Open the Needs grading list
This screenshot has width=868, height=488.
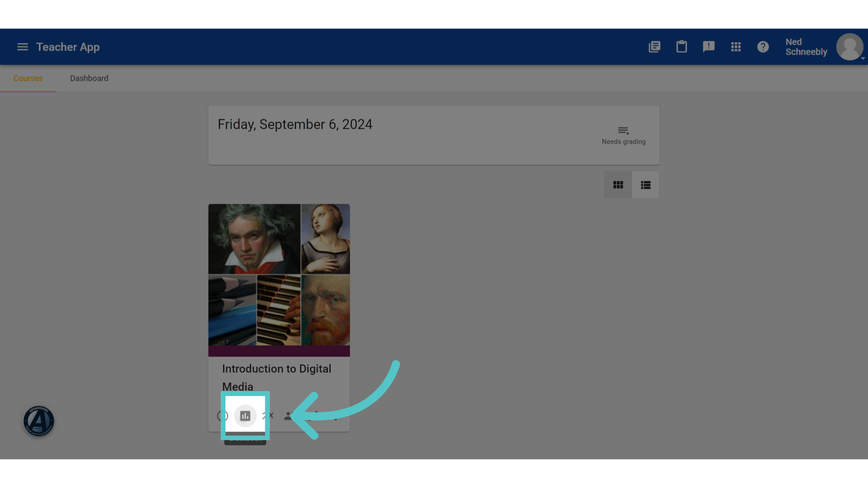[x=624, y=136]
